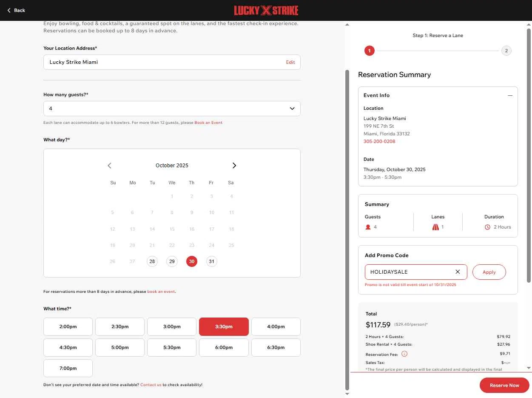Edit the Lucky Strike Miami location
The image size is (532, 398).
(x=290, y=62)
